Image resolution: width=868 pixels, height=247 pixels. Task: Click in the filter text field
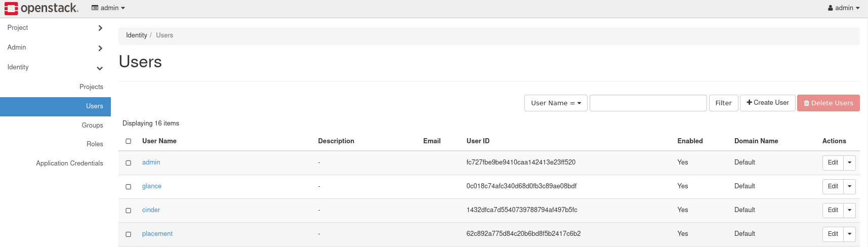click(x=648, y=103)
